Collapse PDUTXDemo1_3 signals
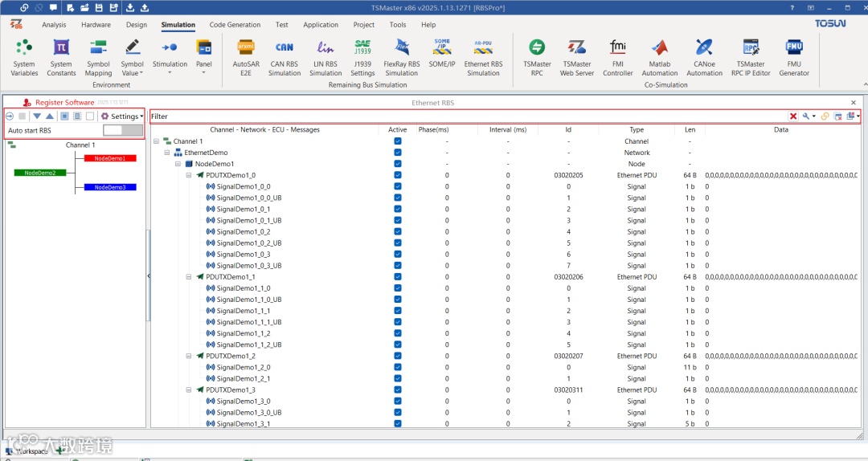868x461 pixels. tap(189, 390)
